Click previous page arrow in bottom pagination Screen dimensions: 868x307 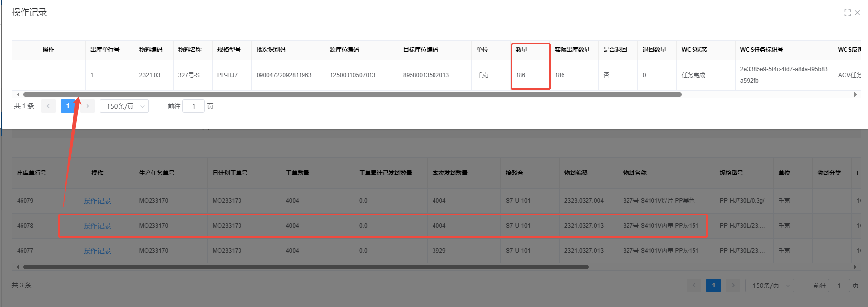(x=694, y=285)
